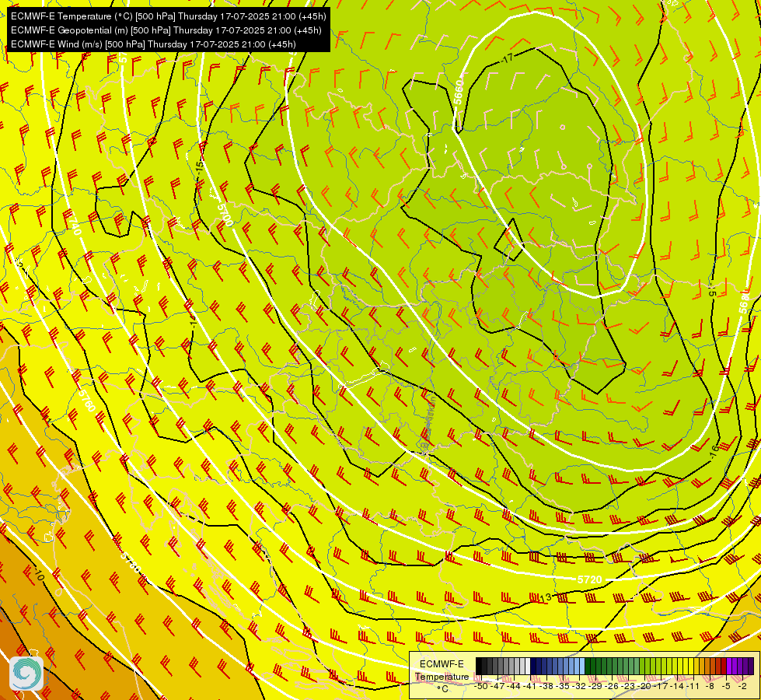Image resolution: width=761 pixels, height=700 pixels.
Task: Click the -20 tick value in legend
Action: coord(644,687)
